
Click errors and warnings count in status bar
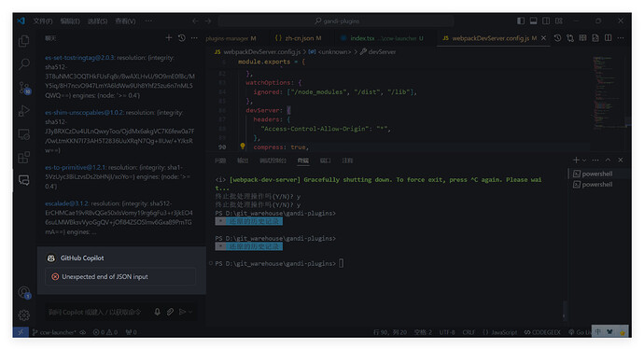(105, 332)
